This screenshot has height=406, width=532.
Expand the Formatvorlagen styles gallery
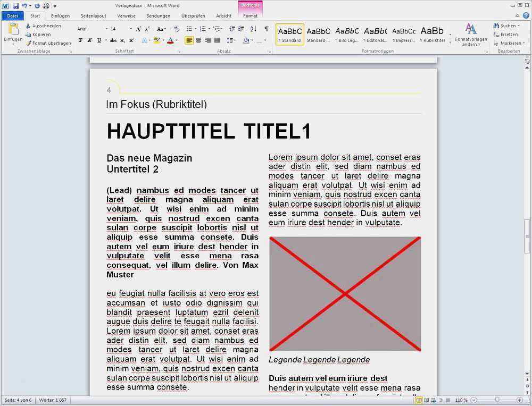(x=450, y=43)
